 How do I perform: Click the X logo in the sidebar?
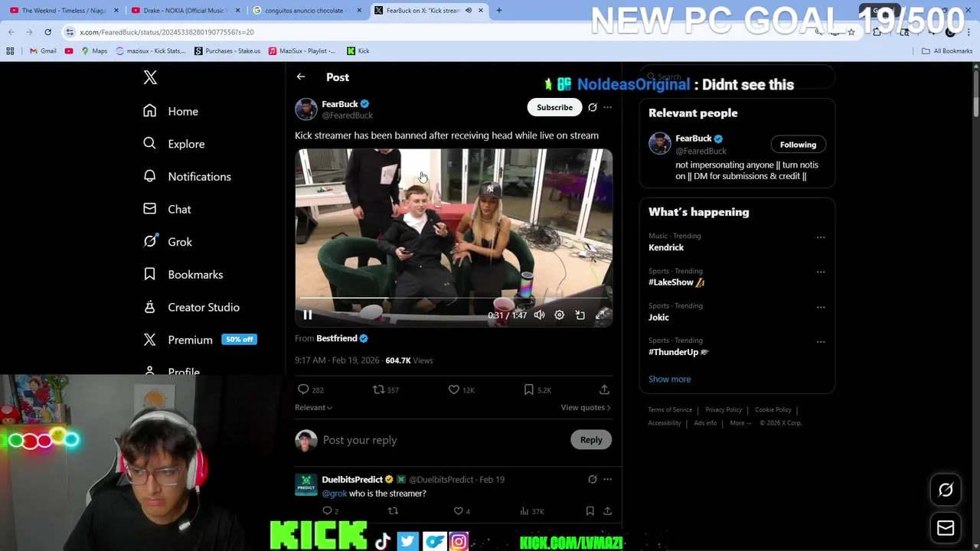click(150, 77)
